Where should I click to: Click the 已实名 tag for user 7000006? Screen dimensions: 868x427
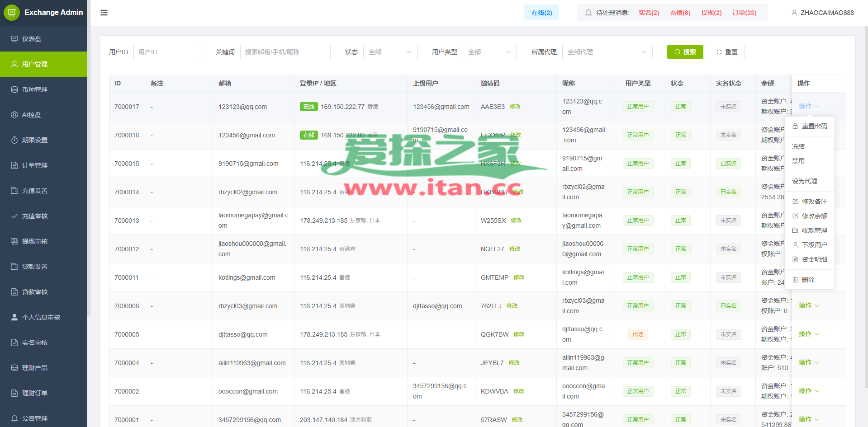(728, 306)
